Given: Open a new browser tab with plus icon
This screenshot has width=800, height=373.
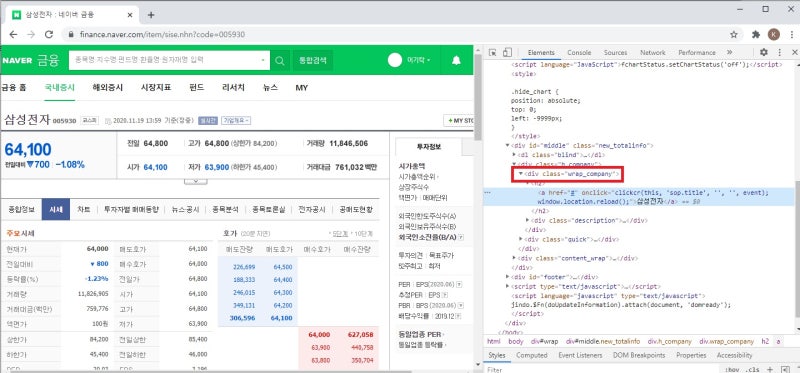Looking at the screenshot, I should tap(151, 15).
